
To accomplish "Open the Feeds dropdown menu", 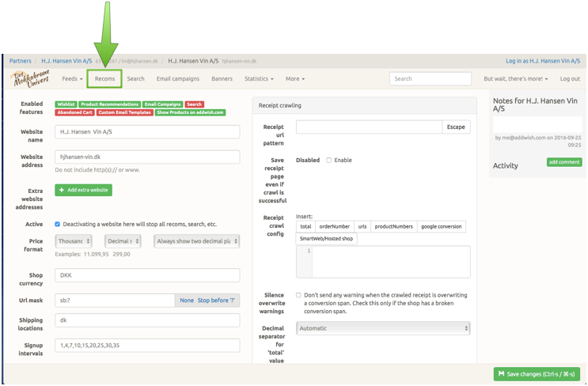I will [x=72, y=78].
